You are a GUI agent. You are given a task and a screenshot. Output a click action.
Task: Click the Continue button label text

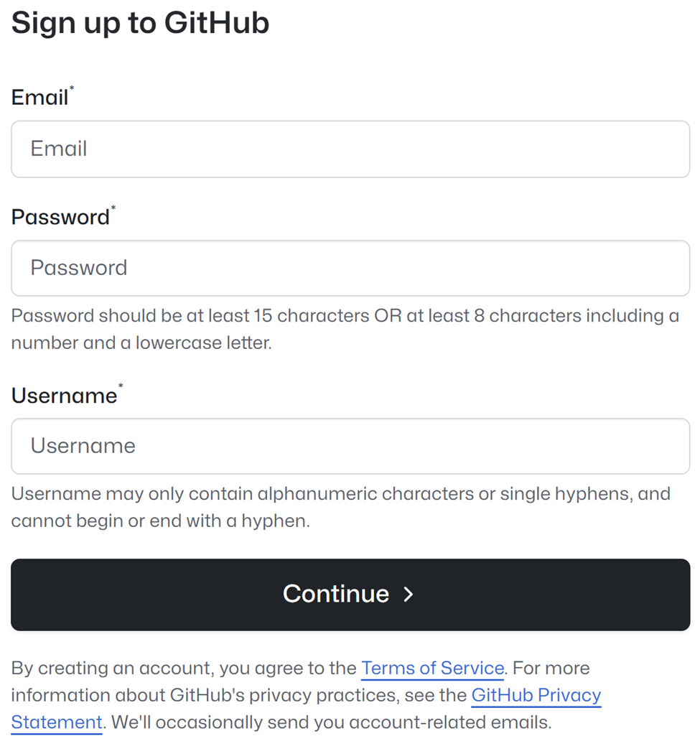(336, 594)
